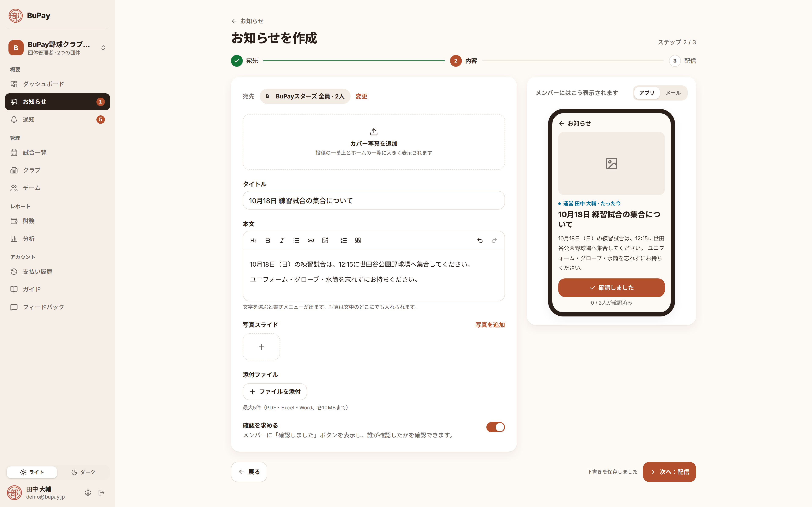Turn off the 確認を求める switch
This screenshot has height=507, width=812.
495,427
